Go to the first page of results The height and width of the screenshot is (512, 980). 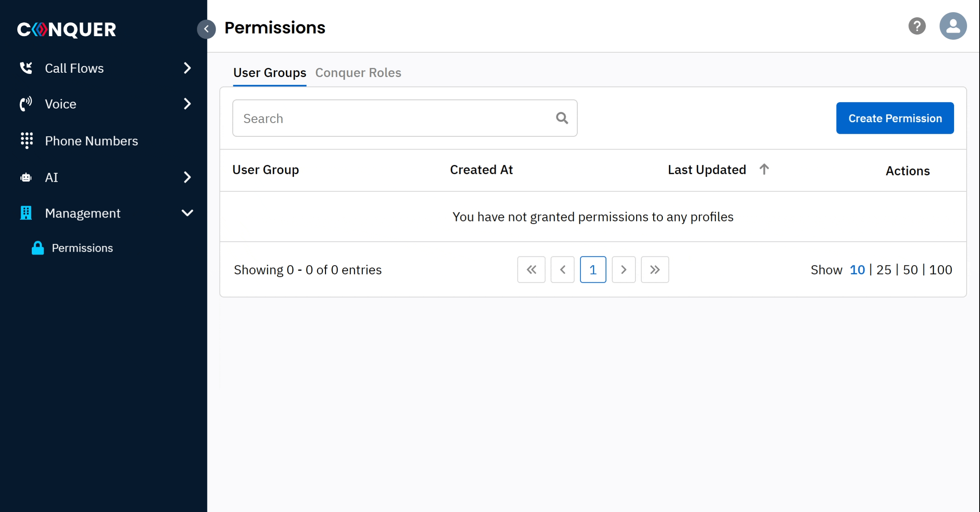tap(531, 269)
